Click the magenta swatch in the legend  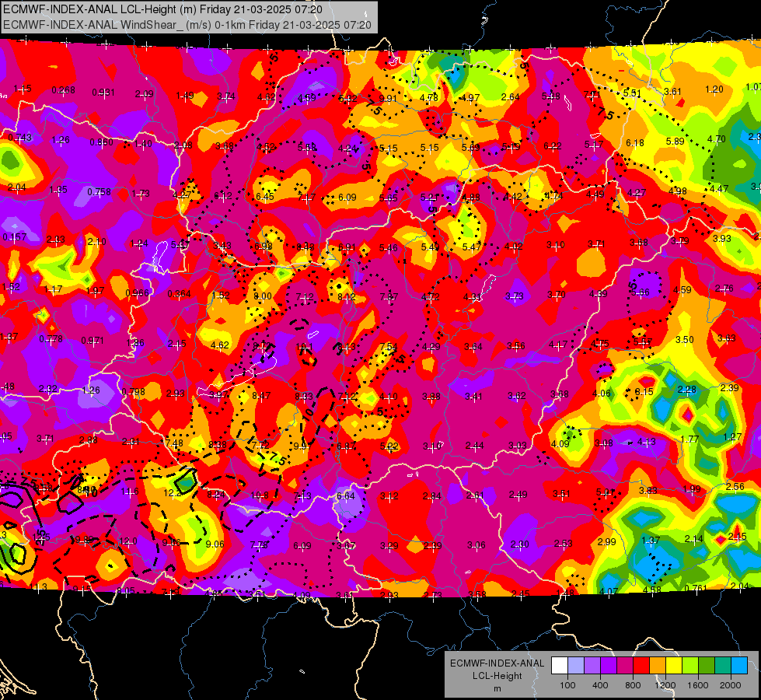tap(625, 666)
